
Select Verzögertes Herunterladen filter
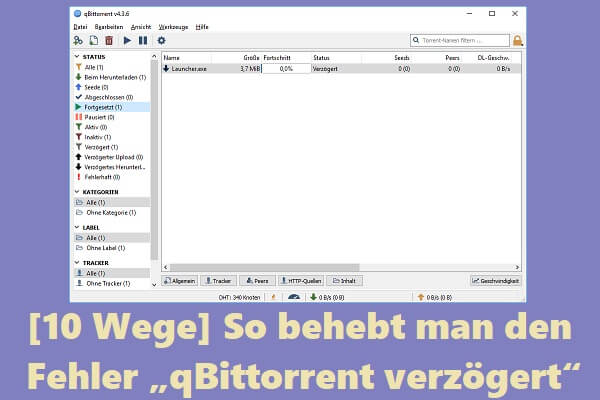click(111, 167)
